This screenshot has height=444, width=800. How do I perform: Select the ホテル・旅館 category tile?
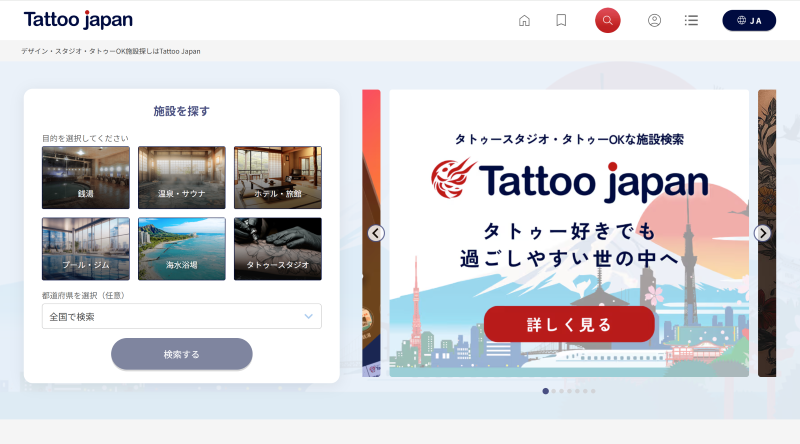pyautogui.click(x=278, y=178)
